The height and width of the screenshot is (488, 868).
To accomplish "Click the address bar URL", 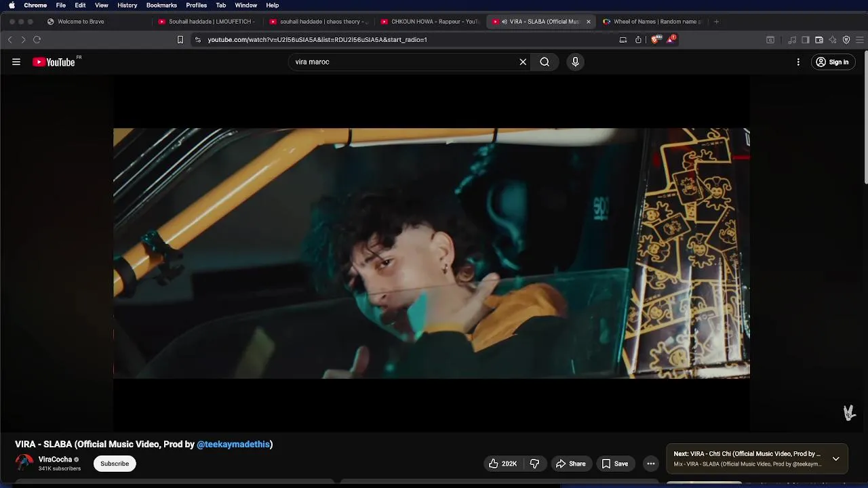I will click(x=317, y=40).
